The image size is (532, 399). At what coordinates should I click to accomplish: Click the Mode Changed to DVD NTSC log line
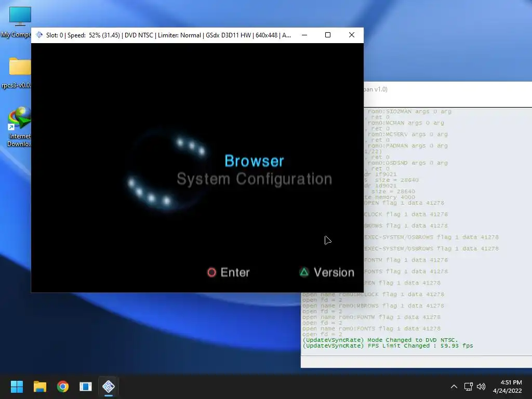point(380,340)
